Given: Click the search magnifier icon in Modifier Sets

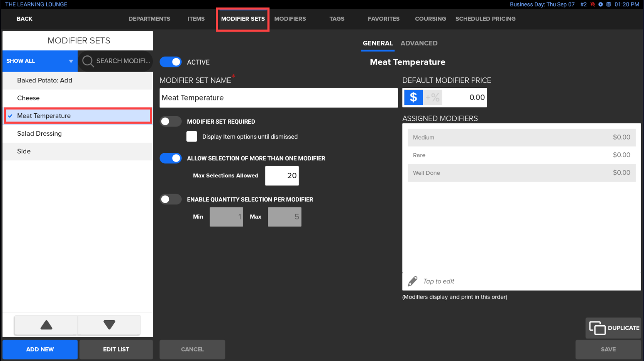Looking at the screenshot, I should coord(87,61).
